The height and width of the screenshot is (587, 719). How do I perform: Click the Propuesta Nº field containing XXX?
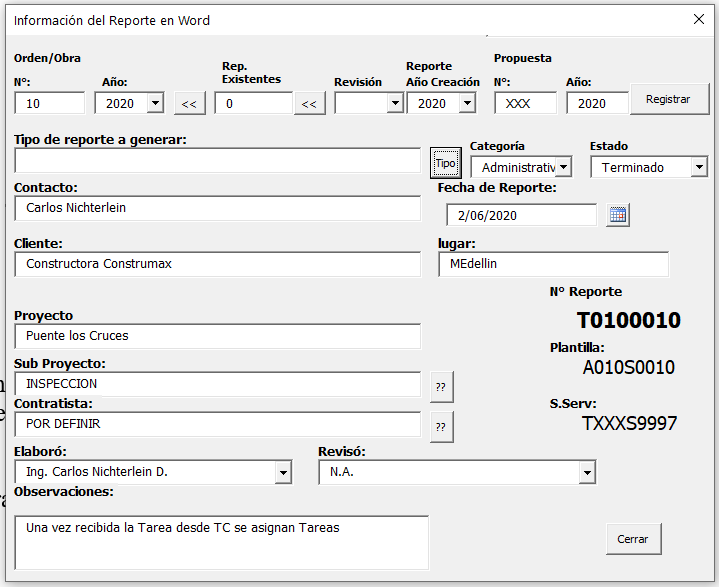(525, 103)
